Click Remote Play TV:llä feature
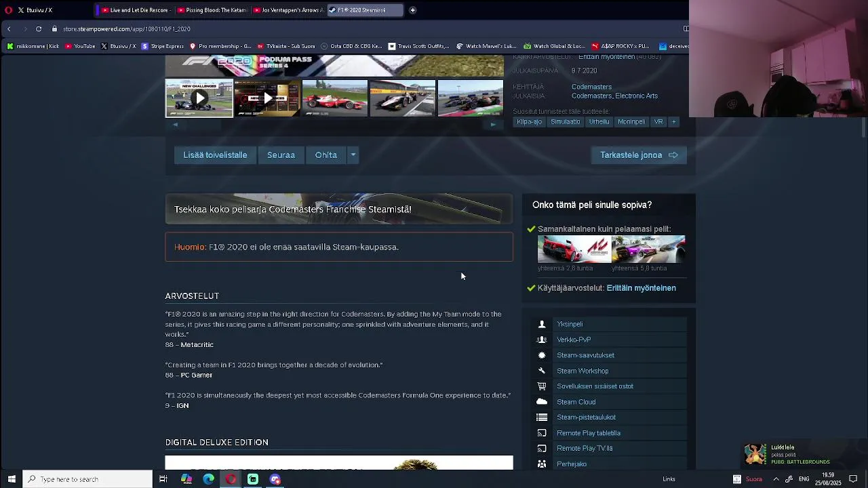Viewport: 868px width, 488px height. click(608, 448)
